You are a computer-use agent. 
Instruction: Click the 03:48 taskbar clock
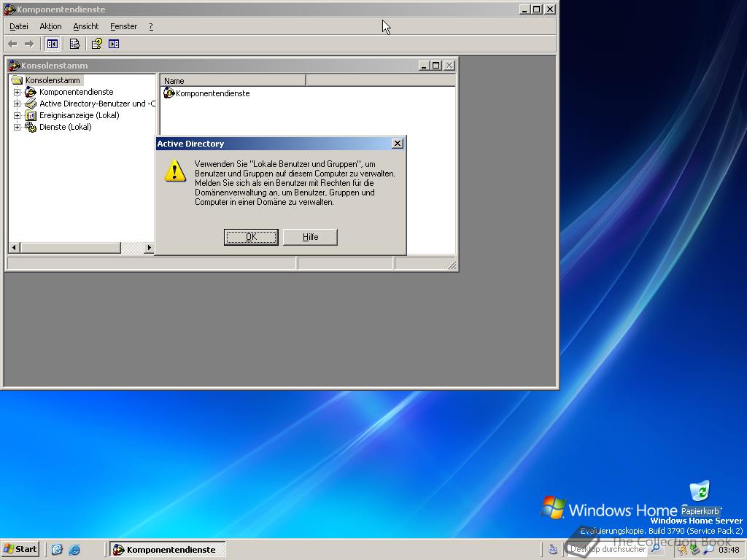pyautogui.click(x=729, y=550)
